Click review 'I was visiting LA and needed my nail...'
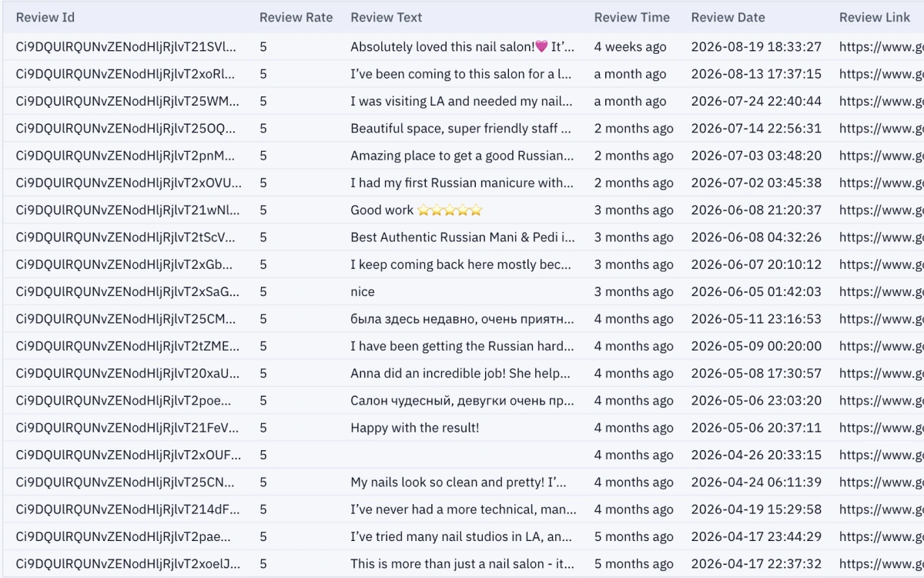924x578 pixels. tap(461, 101)
